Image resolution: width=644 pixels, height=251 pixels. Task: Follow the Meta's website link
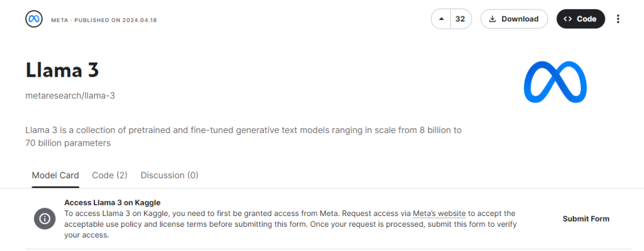click(439, 214)
